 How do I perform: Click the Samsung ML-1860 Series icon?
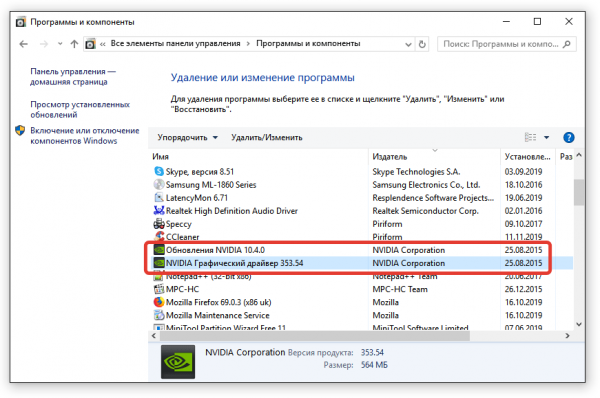click(159, 184)
